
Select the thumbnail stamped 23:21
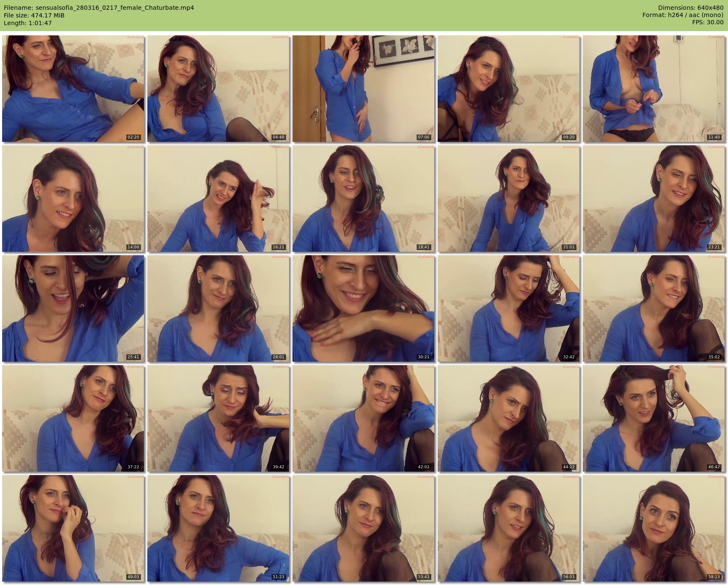tap(654, 199)
